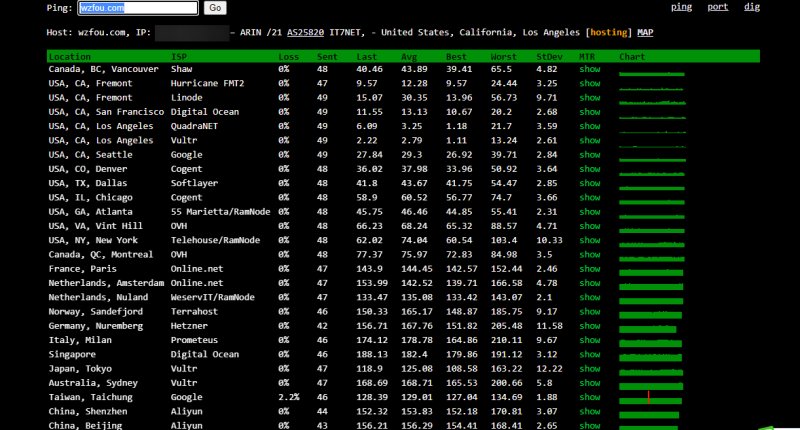Show MTR for New York Telehouse row
The height and width of the screenshot is (430, 800).
589,240
